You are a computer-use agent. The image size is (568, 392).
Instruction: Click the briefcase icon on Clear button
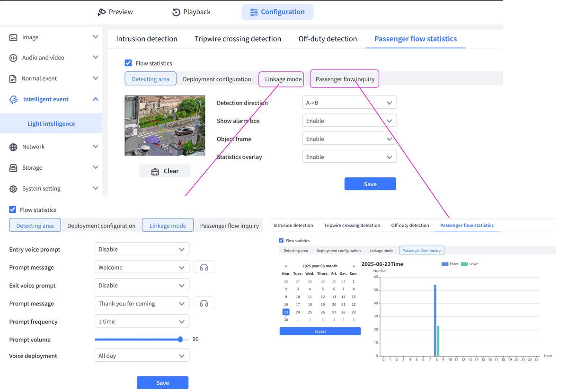point(155,172)
